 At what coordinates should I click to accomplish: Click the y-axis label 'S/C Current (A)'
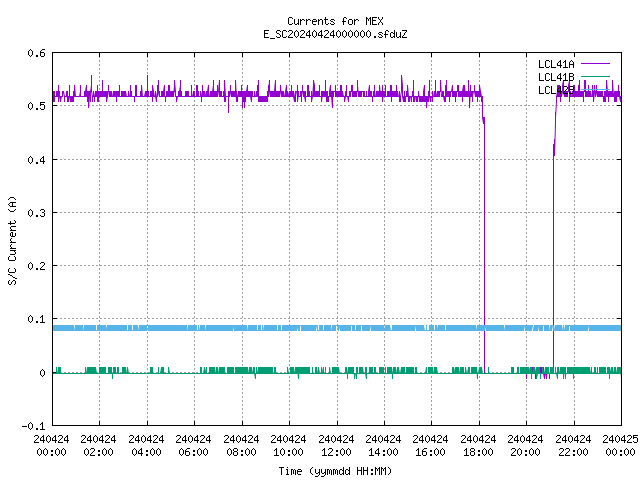(12, 240)
